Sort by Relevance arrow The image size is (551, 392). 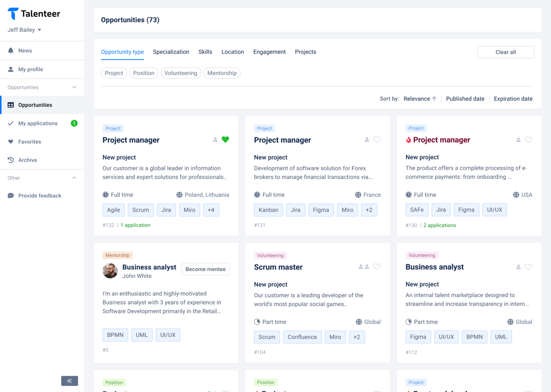[x=434, y=98]
